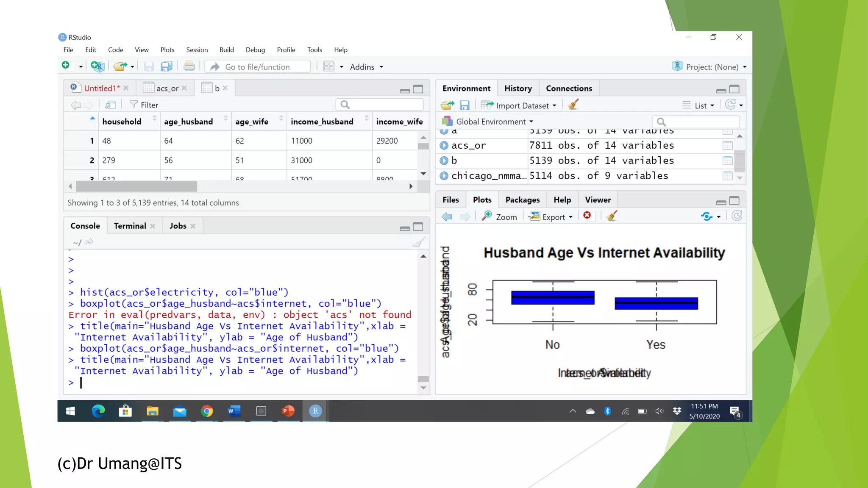The width and height of the screenshot is (868, 488).
Task: Switch to the Connections tab
Action: coord(569,88)
